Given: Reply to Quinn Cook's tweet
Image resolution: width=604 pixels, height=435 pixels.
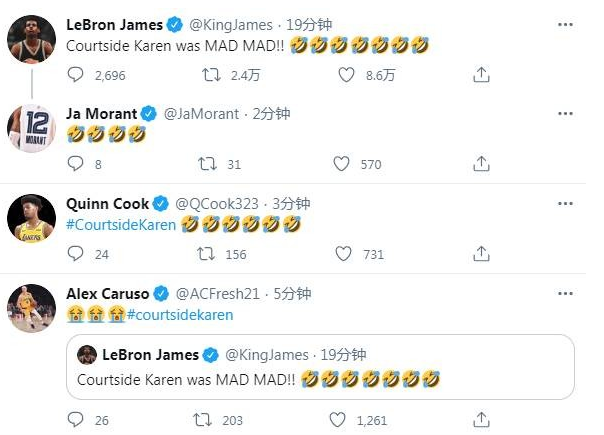Looking at the screenshot, I should [77, 254].
